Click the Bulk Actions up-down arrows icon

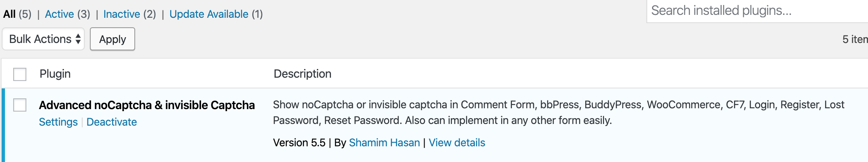(x=78, y=39)
